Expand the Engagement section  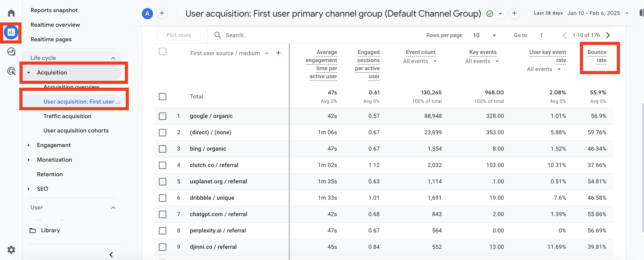[x=28, y=145]
